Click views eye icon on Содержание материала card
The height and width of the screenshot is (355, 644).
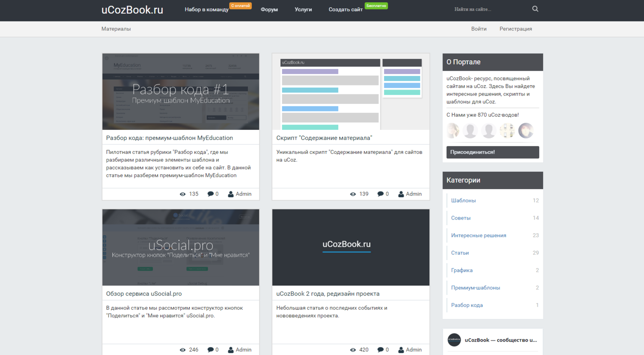click(x=353, y=194)
